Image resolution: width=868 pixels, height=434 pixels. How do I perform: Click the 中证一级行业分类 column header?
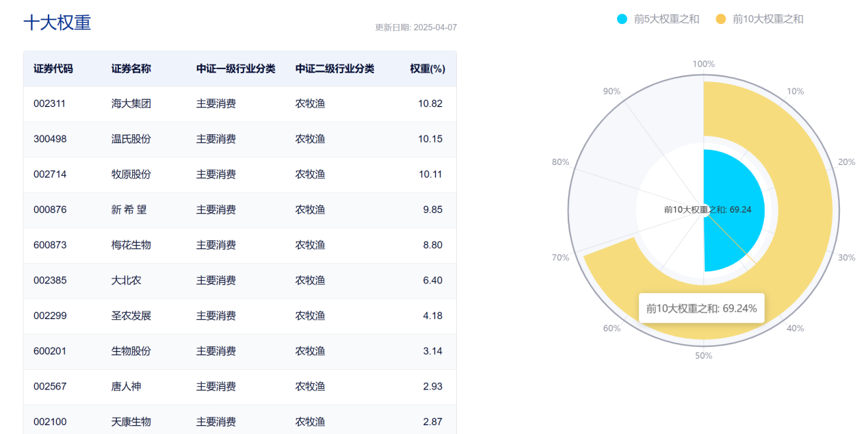[x=236, y=68]
